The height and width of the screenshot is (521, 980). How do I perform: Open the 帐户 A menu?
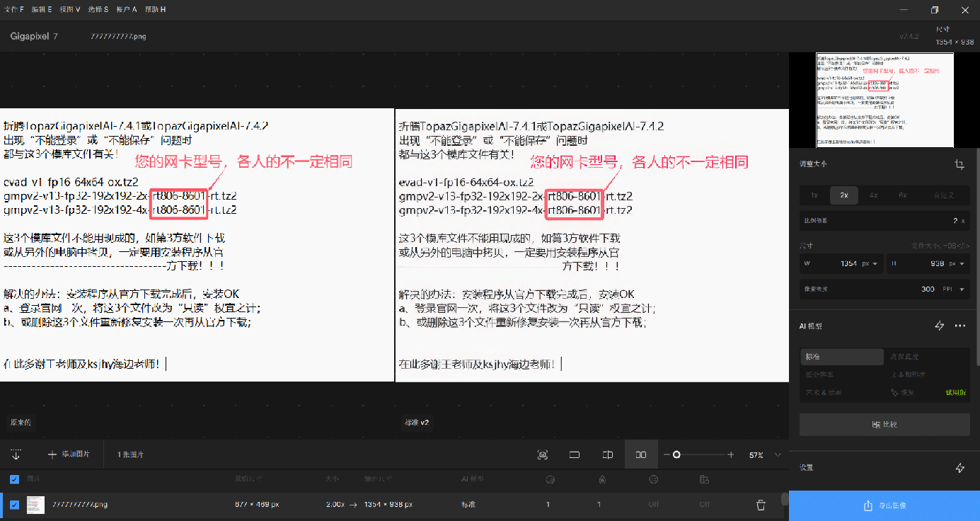(126, 9)
